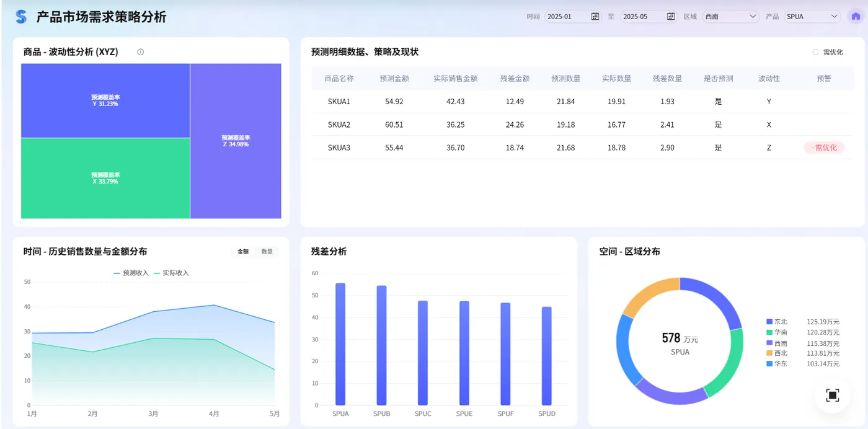Click the SPUA bar in 残差分析

(x=340, y=344)
